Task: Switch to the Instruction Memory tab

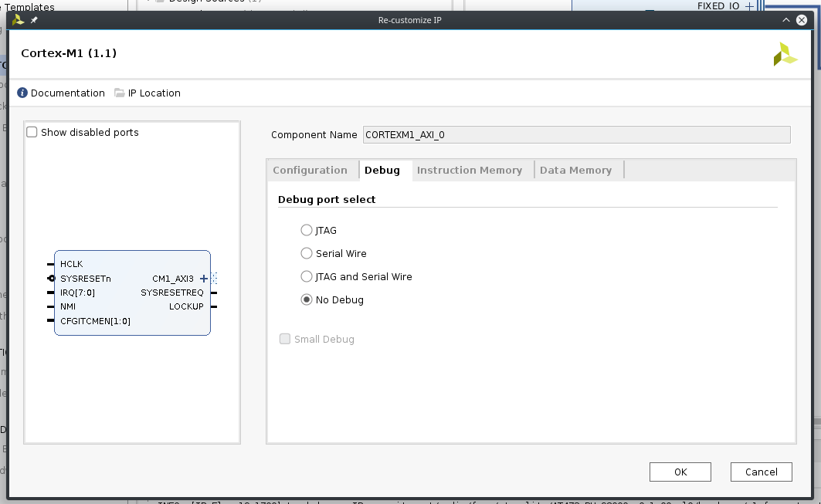Action: [470, 170]
